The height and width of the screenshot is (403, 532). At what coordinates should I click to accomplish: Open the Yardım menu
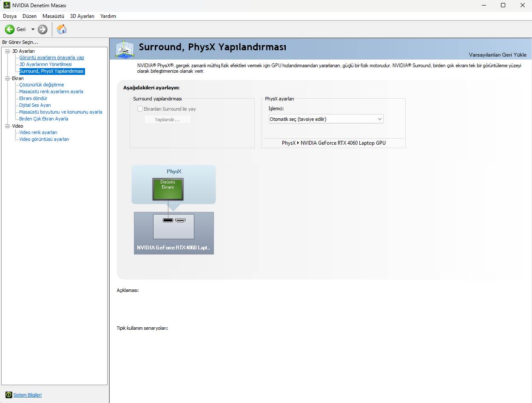click(108, 16)
